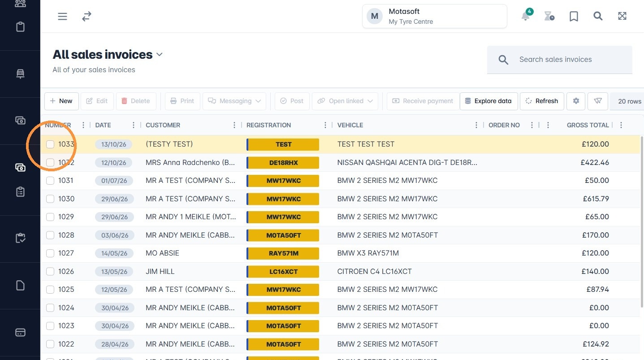
Task: Open the vehicle lift sidebar icon
Action: (x=20, y=74)
